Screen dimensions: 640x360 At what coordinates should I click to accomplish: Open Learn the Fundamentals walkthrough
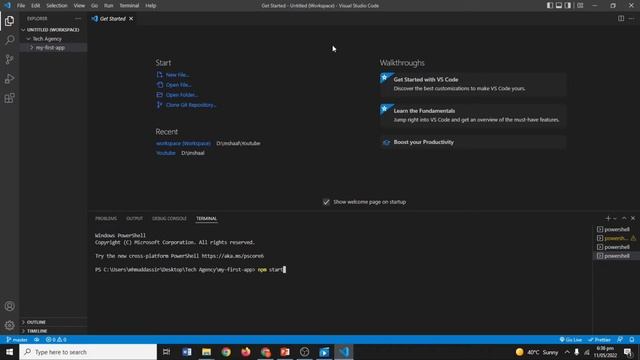473,115
